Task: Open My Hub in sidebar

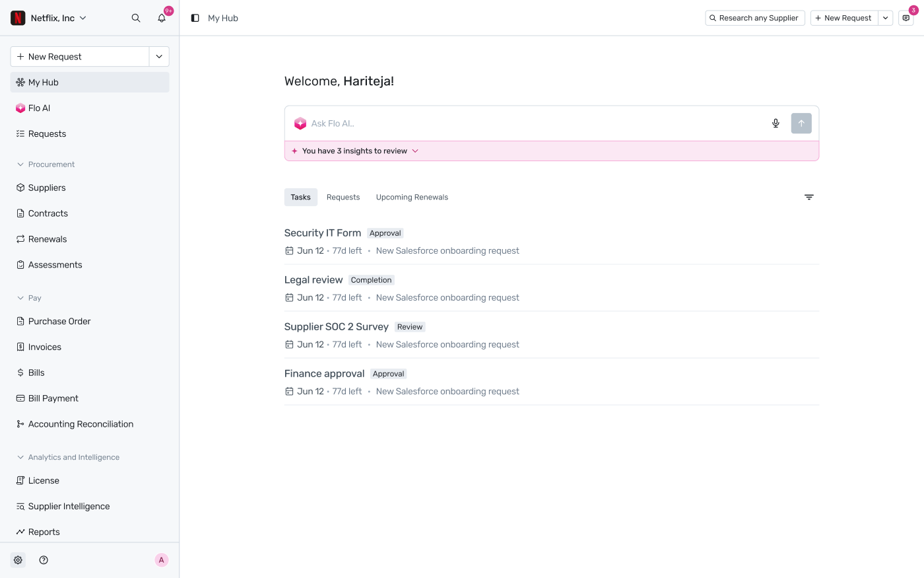Action: [x=90, y=83]
